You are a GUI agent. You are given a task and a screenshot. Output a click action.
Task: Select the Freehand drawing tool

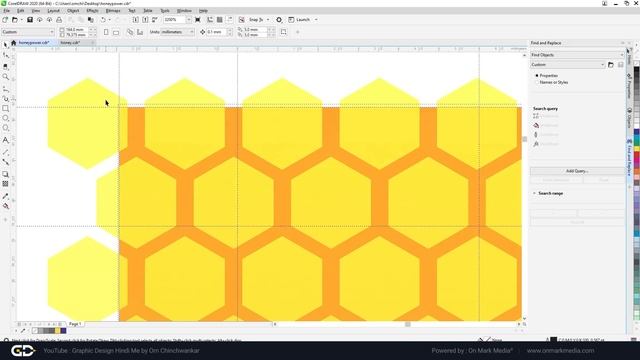pos(5,89)
